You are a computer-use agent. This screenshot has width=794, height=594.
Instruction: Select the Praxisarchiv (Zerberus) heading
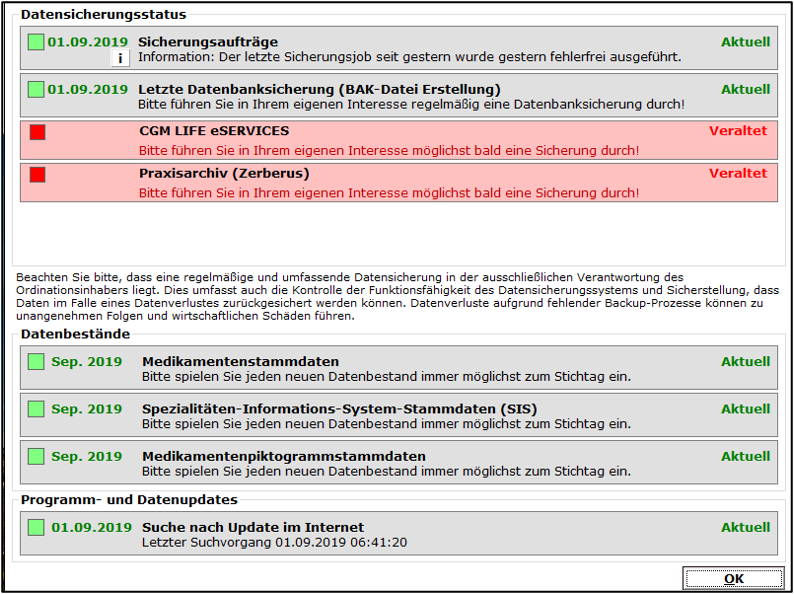coord(224,174)
